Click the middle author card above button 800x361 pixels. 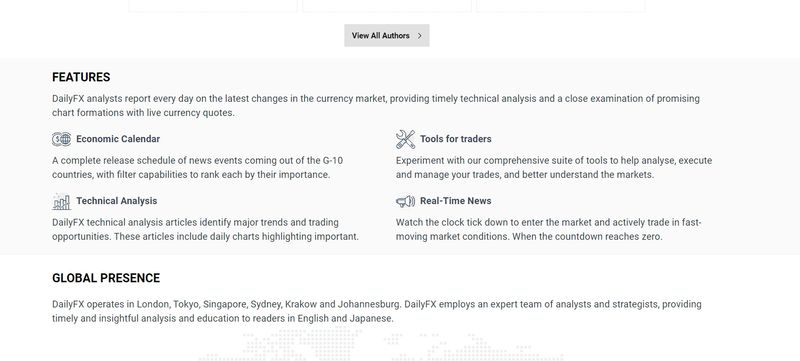click(x=387, y=6)
